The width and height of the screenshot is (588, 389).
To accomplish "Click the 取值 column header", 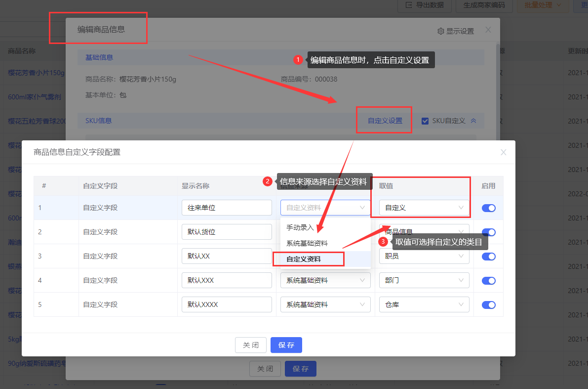I will point(386,186).
